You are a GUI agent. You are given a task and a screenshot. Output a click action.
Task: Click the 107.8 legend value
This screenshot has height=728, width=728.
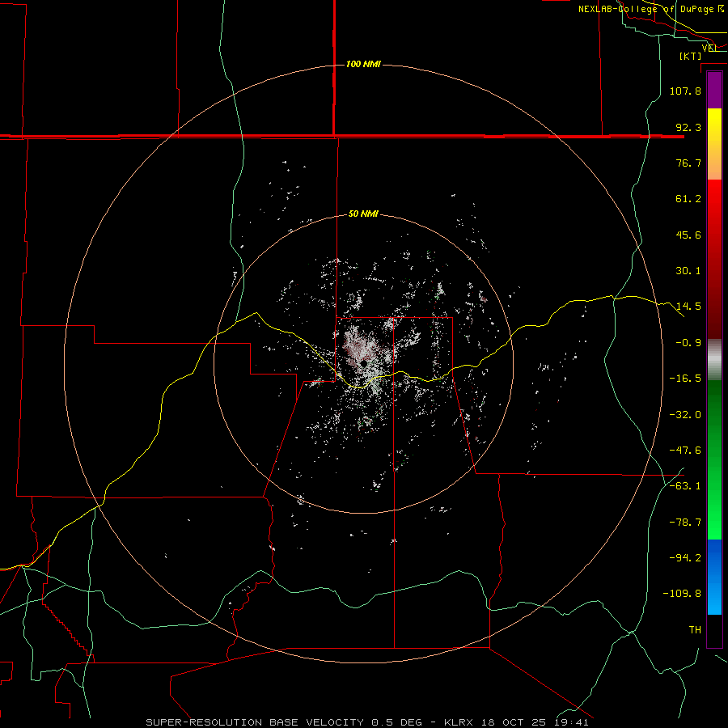[x=685, y=91]
